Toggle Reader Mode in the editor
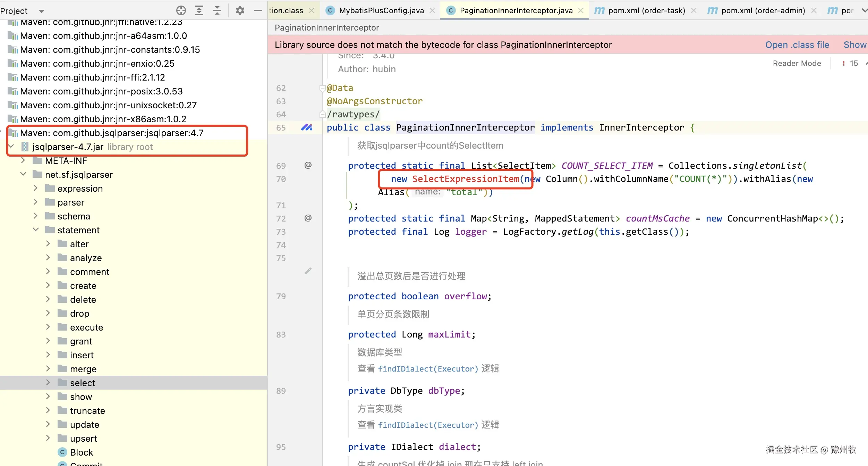The height and width of the screenshot is (466, 868). [x=797, y=63]
